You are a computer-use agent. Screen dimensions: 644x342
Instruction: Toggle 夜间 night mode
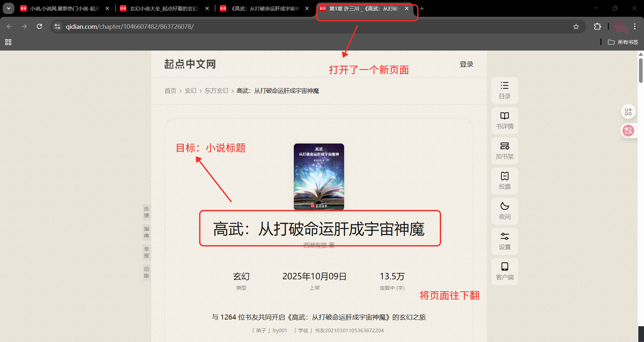[x=504, y=211]
